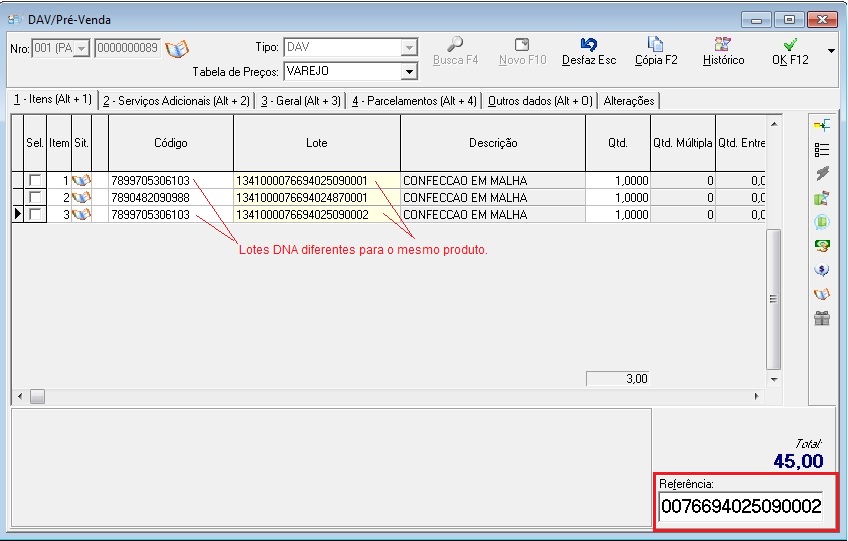Select code 7899705306103 in item 1 row
848x541 pixels.
[171, 181]
